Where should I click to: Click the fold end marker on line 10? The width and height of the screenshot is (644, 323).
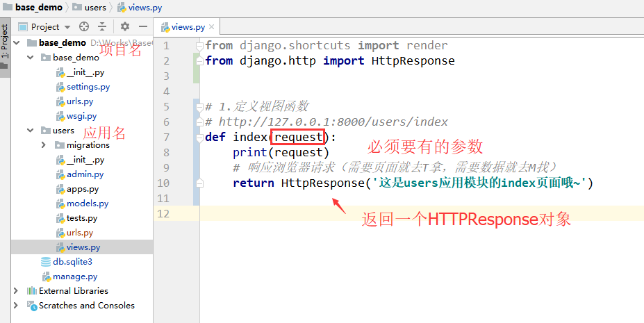(x=199, y=183)
